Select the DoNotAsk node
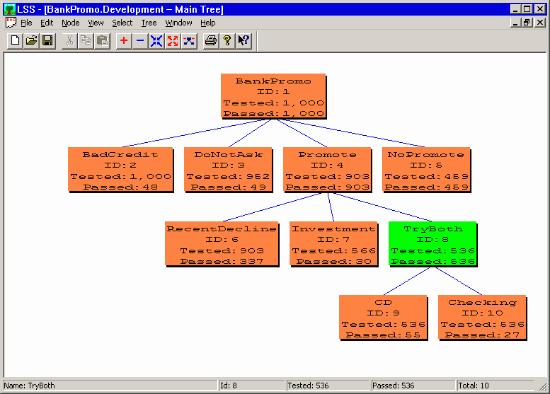The image size is (550, 394). click(228, 169)
